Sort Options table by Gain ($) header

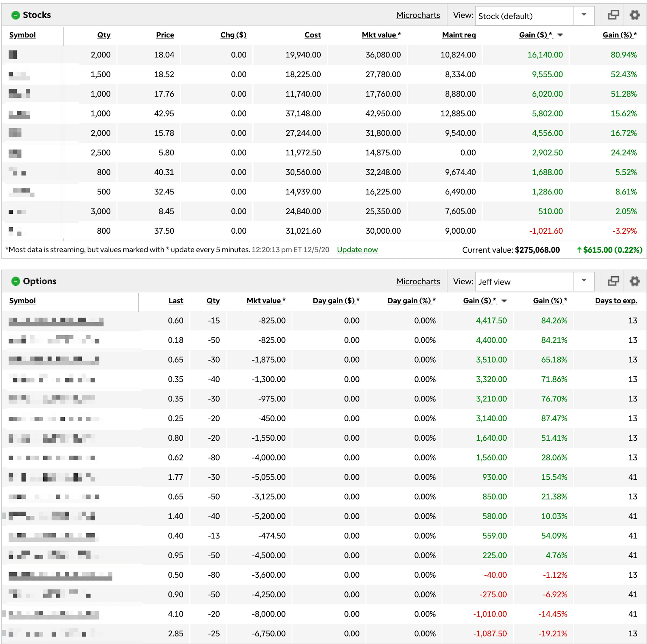[x=480, y=301]
